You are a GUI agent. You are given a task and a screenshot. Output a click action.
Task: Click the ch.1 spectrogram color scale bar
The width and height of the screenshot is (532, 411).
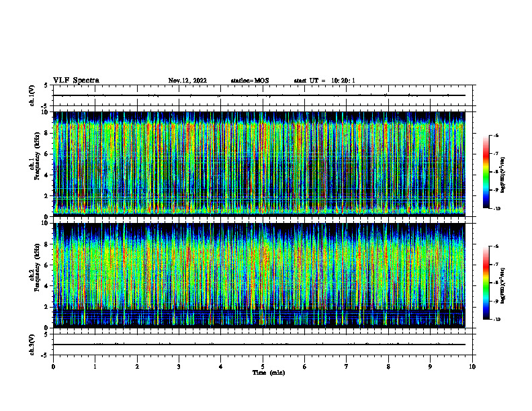coord(486,171)
